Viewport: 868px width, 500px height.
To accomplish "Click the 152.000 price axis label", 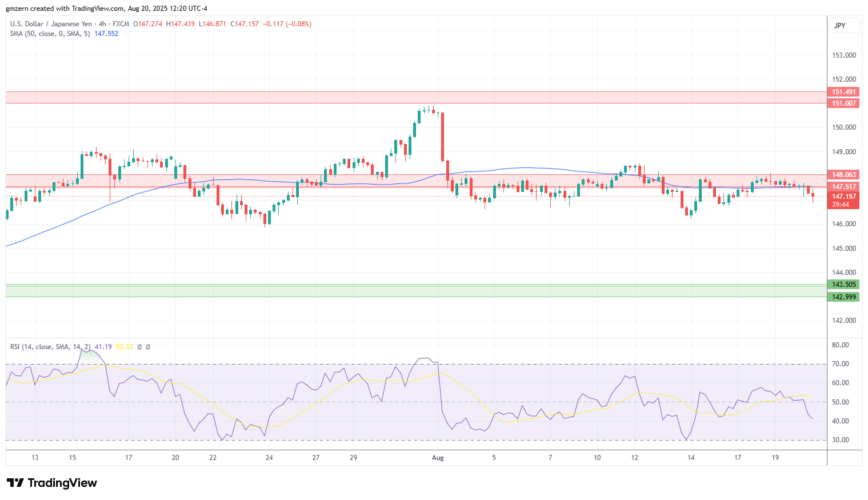I will 844,79.
